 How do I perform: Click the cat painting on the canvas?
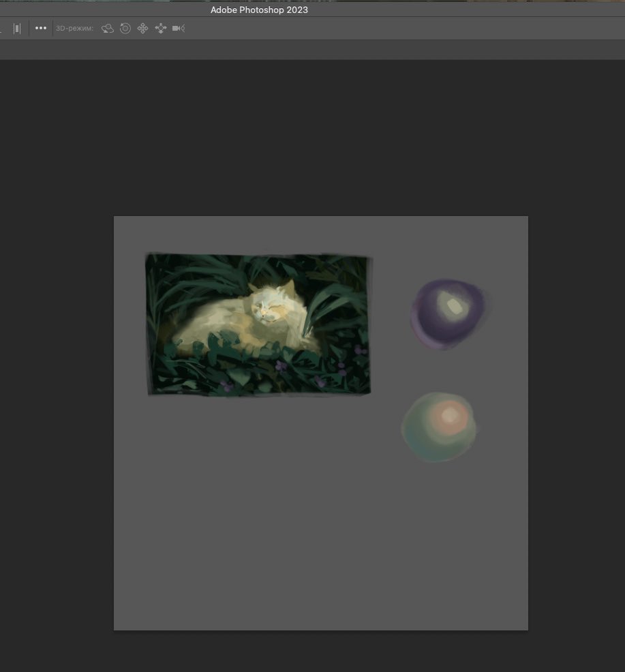[x=258, y=324]
